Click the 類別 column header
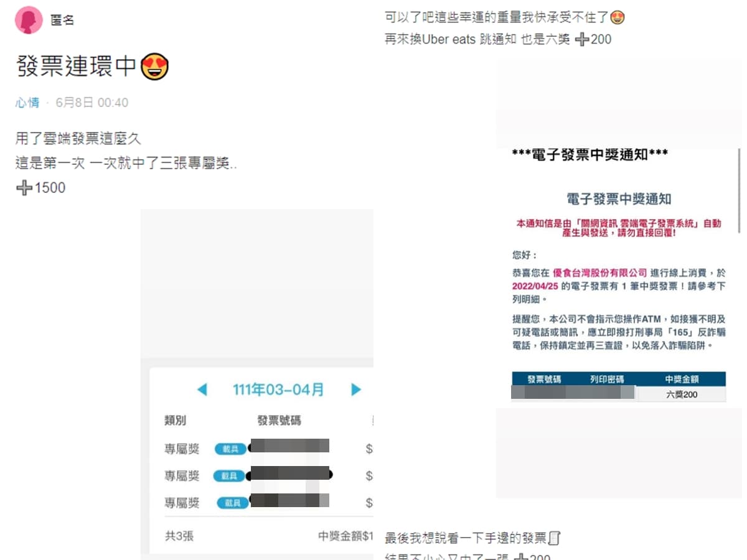 click(x=176, y=421)
